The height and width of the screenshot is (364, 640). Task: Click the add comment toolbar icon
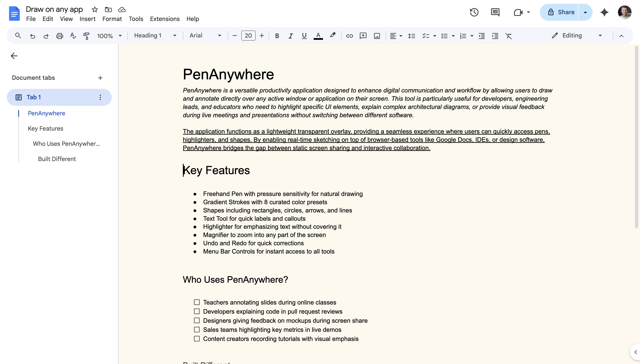(363, 36)
